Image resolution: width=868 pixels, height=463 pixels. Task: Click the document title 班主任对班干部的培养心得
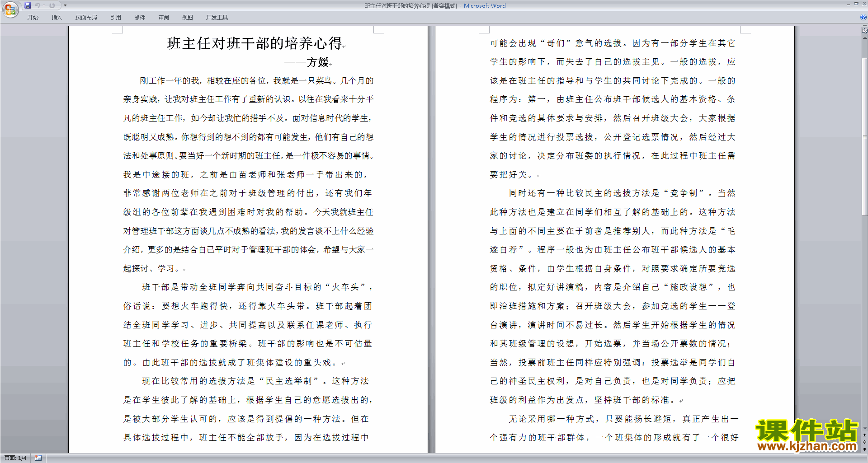click(255, 43)
